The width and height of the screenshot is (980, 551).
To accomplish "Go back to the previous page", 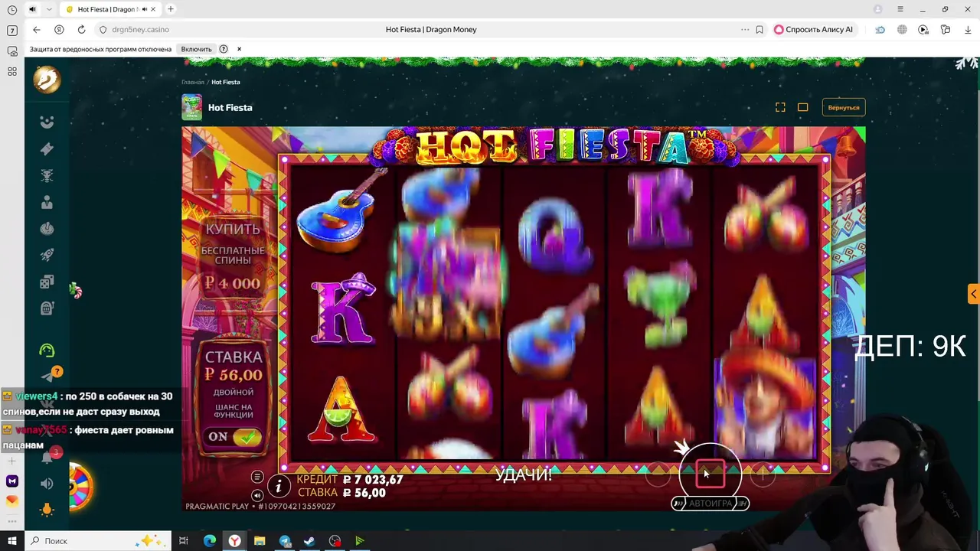I will [36, 29].
